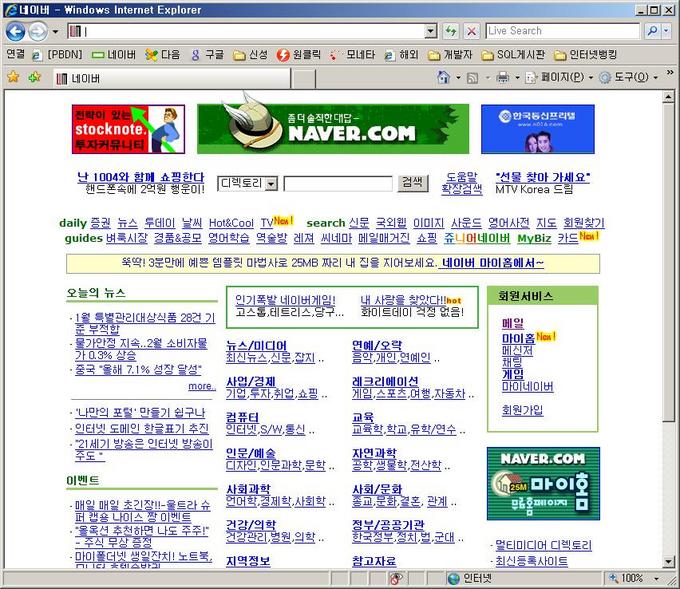Image resolution: width=680 pixels, height=589 pixels.
Task: Open the 해외 favorites bar shortcut
Action: click(x=402, y=55)
